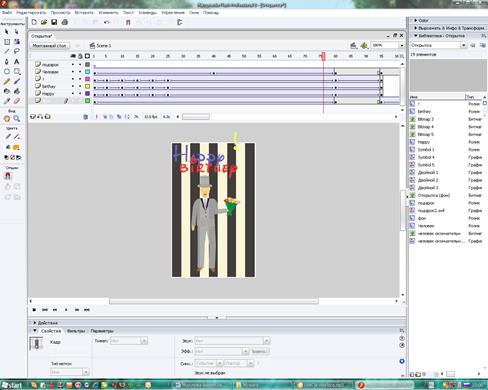488x390 pixels.
Task: Open the Звук sound dropdown
Action: [266, 341]
